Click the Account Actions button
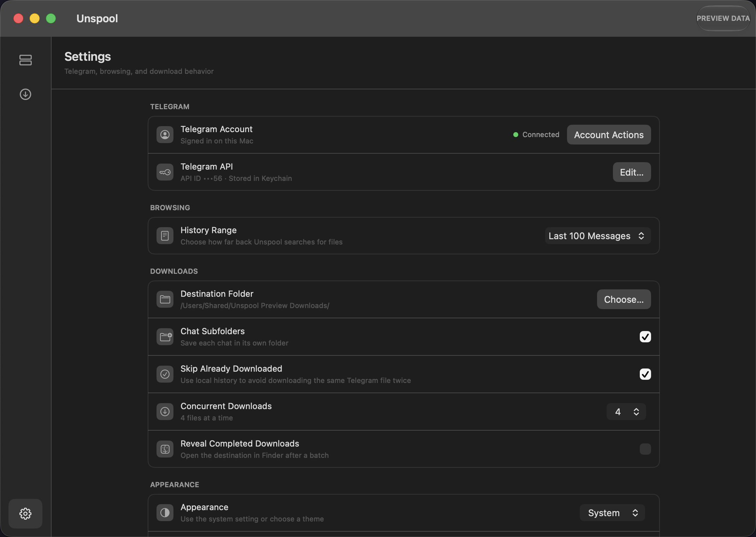Screen dimensions: 756x537 [x=609, y=135]
